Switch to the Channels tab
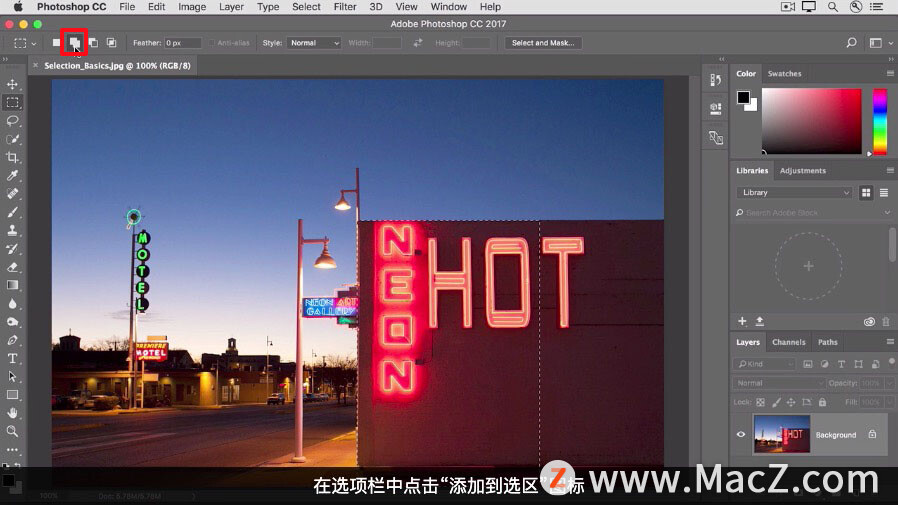 click(788, 342)
